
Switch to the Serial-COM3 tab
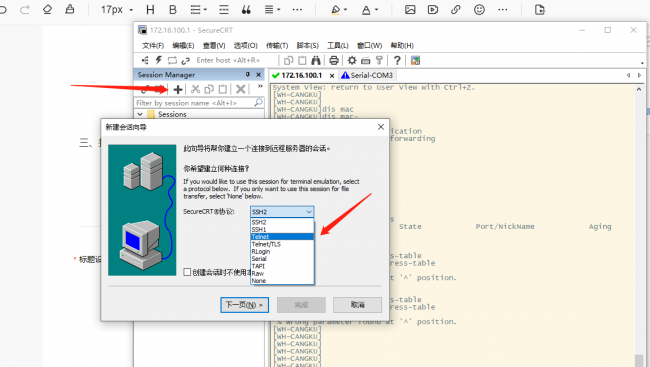coord(367,75)
